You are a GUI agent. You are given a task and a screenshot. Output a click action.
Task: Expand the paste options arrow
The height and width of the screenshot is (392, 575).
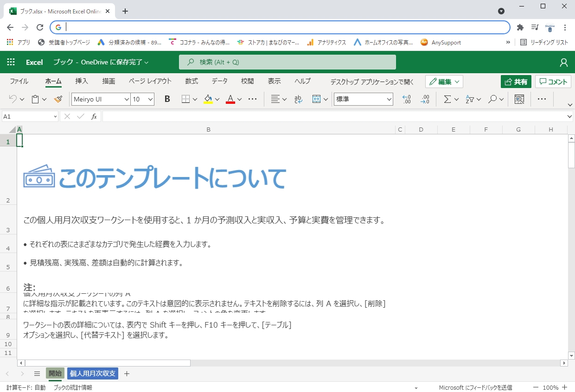pos(44,99)
